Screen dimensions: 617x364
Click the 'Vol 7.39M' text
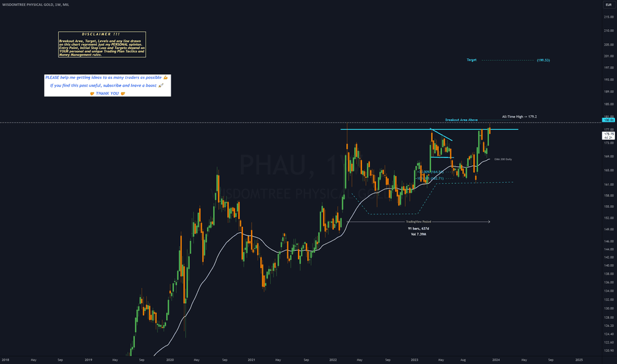[418, 234]
